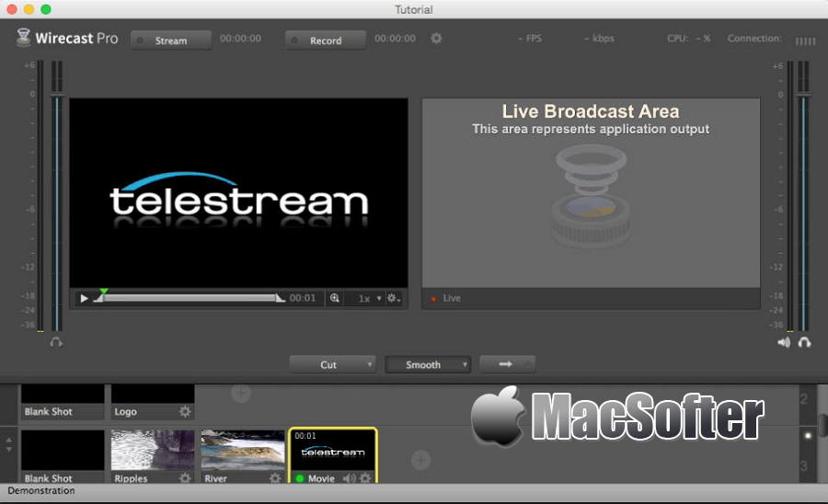Click the FPS readout
Image resolution: width=828 pixels, height=504 pixels.
[x=530, y=39]
